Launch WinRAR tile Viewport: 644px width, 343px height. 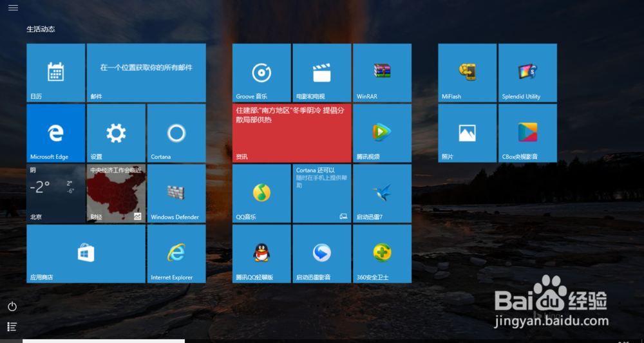pos(383,73)
